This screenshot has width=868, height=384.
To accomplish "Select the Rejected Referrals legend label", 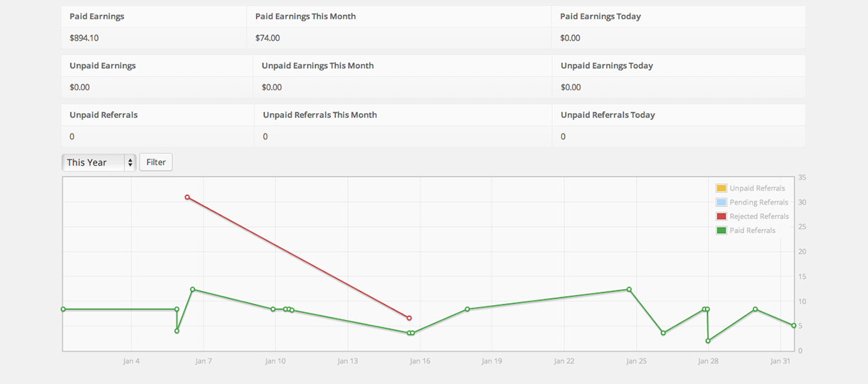I will tap(759, 216).
